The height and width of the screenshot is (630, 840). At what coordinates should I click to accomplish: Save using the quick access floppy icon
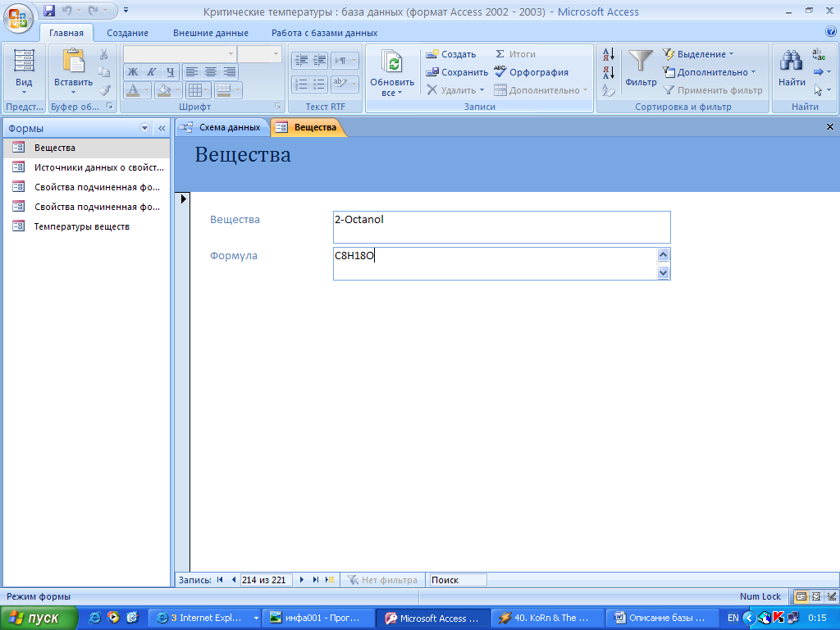coord(49,10)
